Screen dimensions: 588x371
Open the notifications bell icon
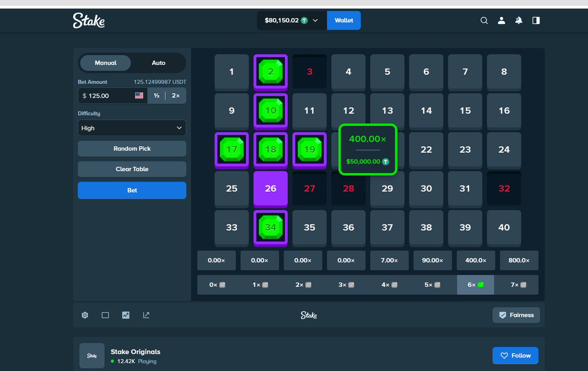tap(519, 21)
